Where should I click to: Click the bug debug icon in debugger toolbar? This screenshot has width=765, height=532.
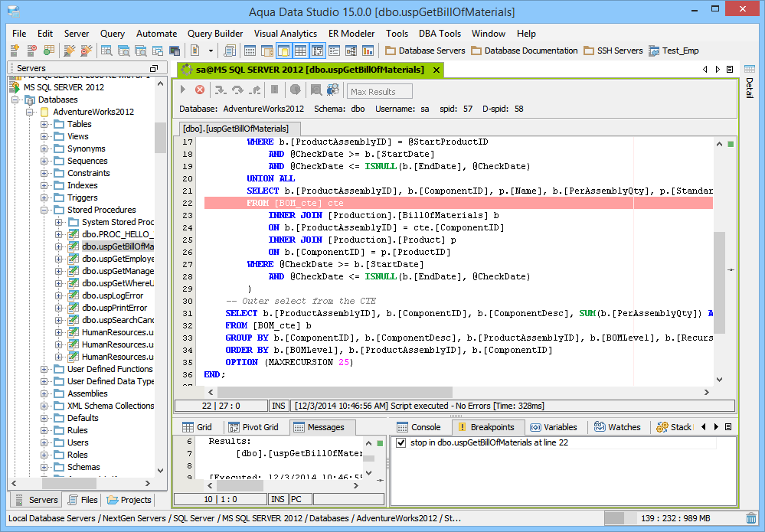(333, 90)
